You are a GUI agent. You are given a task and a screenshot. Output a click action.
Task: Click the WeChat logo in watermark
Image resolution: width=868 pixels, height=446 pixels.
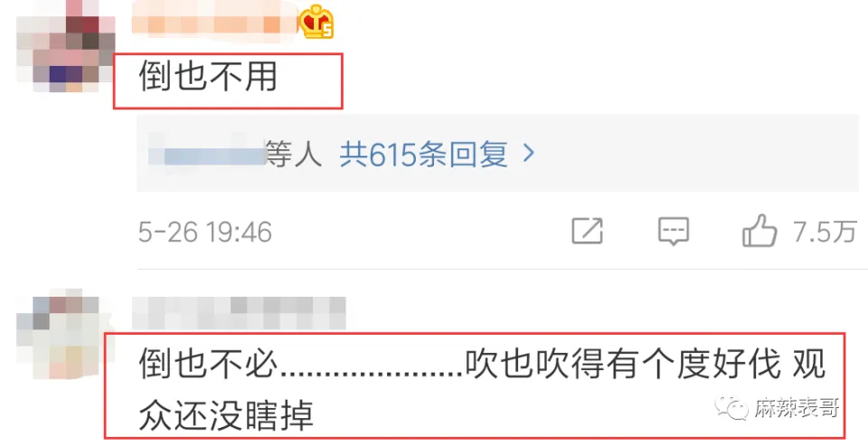[732, 409]
